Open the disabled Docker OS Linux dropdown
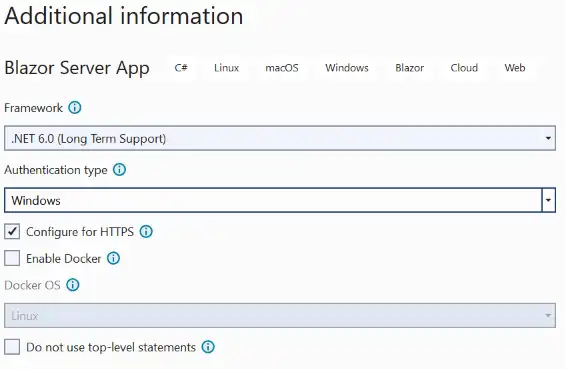 click(280, 315)
